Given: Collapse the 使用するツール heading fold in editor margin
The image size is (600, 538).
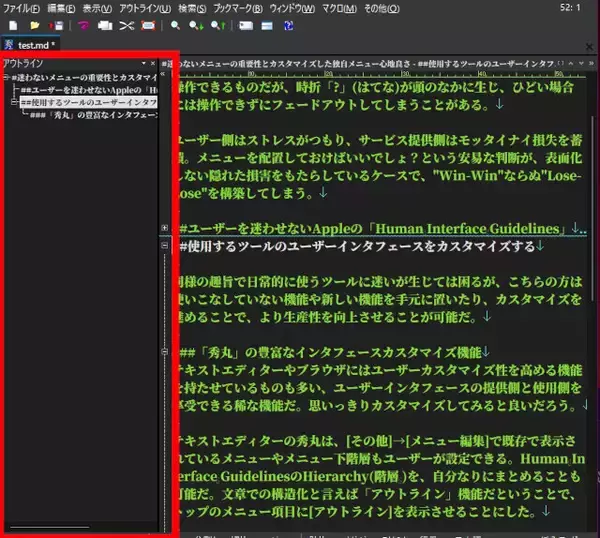Looking at the screenshot, I should pyautogui.click(x=165, y=244).
